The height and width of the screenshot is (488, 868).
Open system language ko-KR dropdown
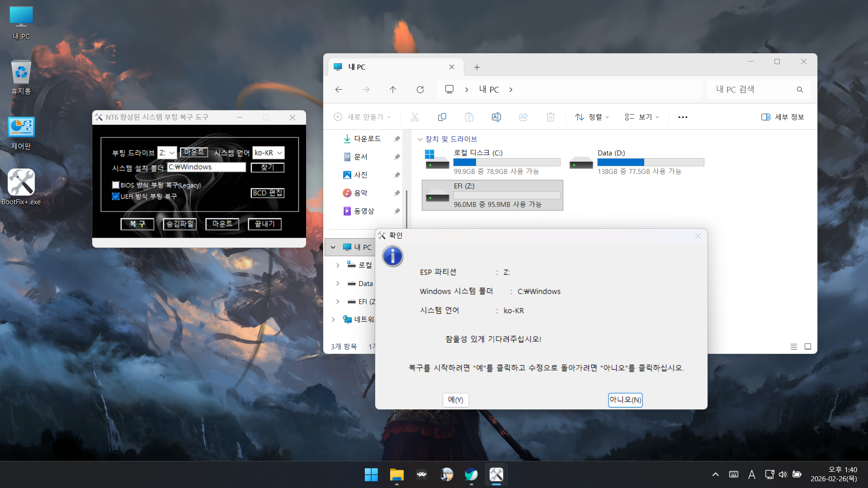[x=269, y=153]
